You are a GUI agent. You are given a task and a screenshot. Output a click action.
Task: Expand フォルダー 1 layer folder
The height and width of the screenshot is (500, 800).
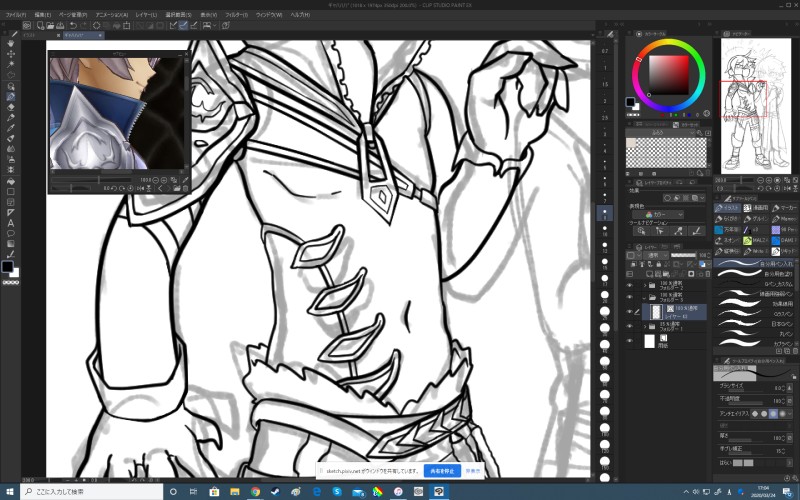(644, 326)
